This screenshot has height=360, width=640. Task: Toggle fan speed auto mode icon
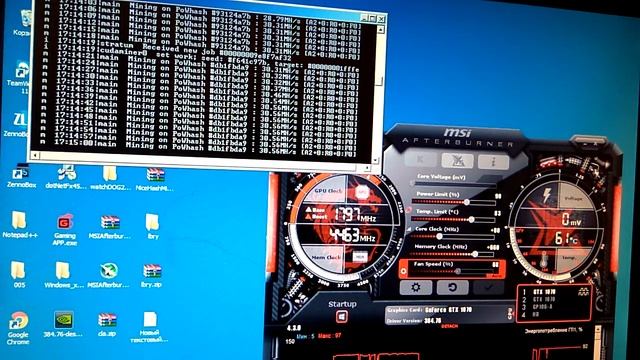pyautogui.click(x=404, y=271)
